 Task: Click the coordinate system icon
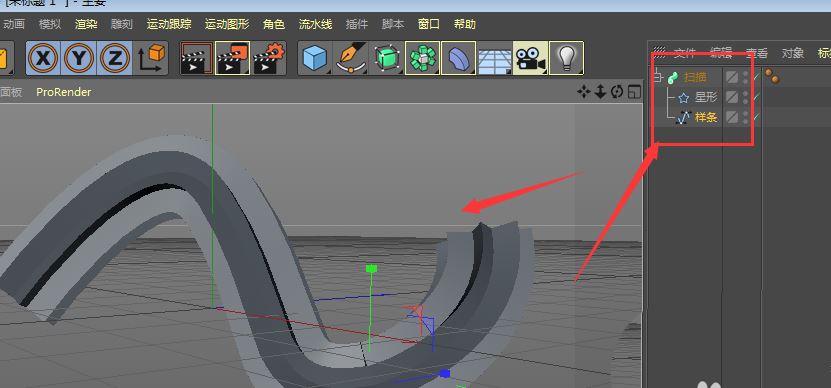[x=151, y=58]
